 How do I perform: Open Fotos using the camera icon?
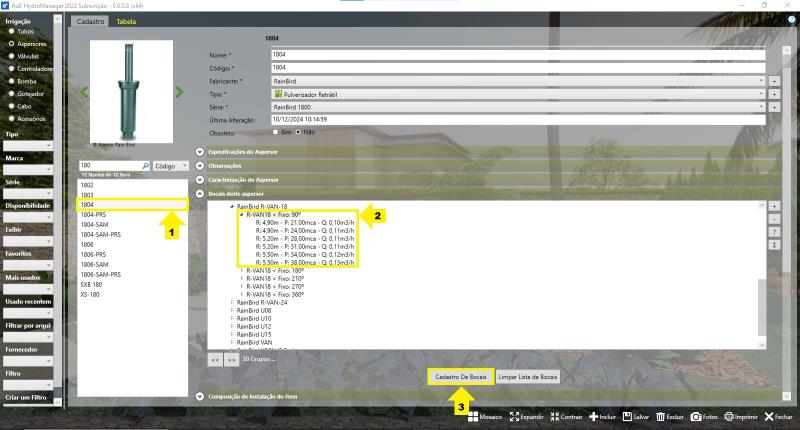click(696, 417)
